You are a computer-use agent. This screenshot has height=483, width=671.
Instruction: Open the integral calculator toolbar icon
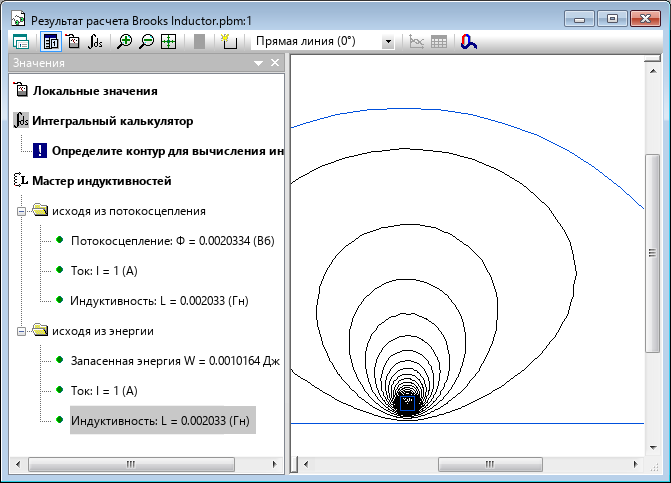click(x=95, y=41)
